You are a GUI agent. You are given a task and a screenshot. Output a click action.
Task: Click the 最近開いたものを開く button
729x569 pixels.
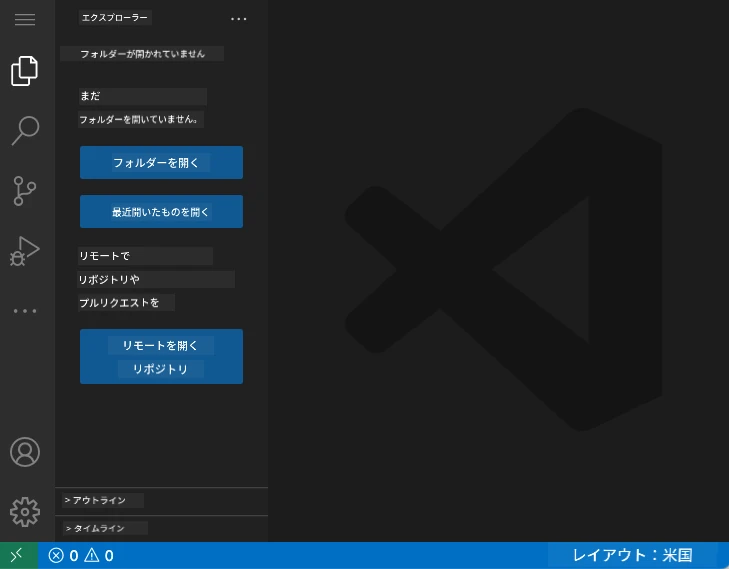[161, 212]
